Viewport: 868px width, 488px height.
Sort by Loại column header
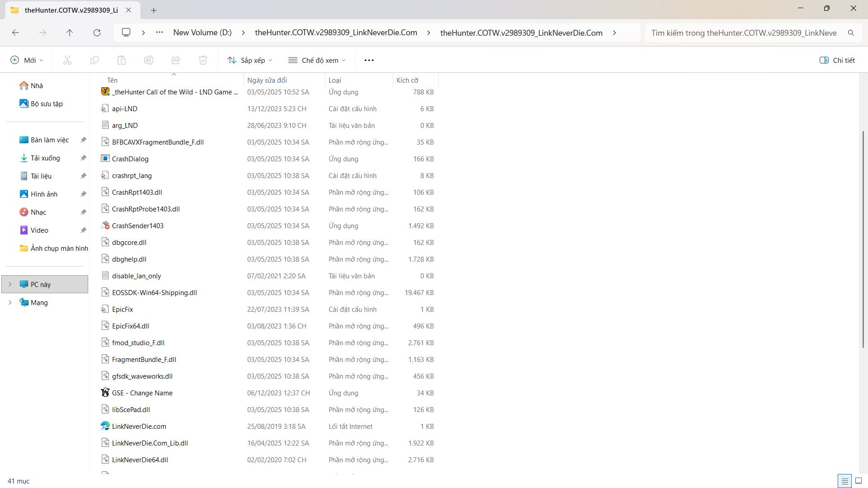point(335,80)
